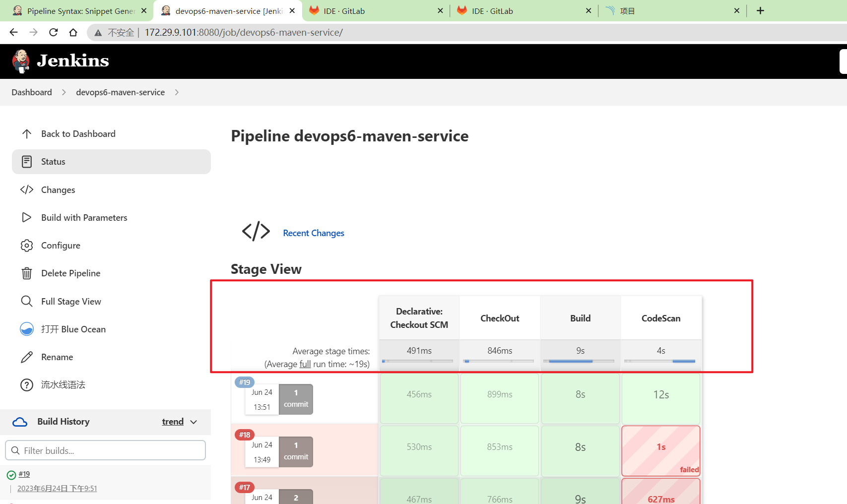
Task: Click the Rename pencil icon
Action: click(x=27, y=357)
